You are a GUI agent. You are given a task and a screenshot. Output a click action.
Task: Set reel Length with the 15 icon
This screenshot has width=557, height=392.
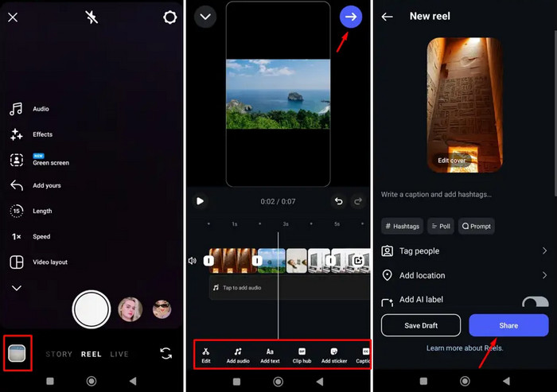[17, 211]
